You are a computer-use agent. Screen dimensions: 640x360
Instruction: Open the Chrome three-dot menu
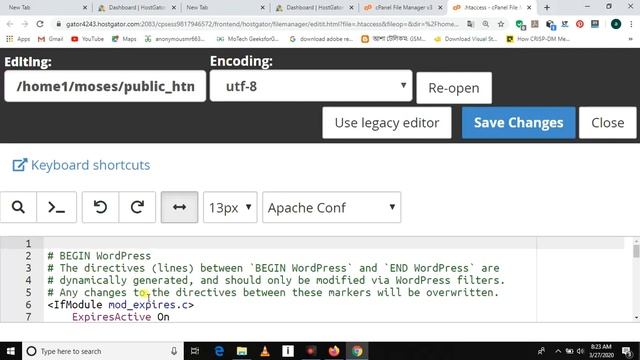(x=631, y=24)
